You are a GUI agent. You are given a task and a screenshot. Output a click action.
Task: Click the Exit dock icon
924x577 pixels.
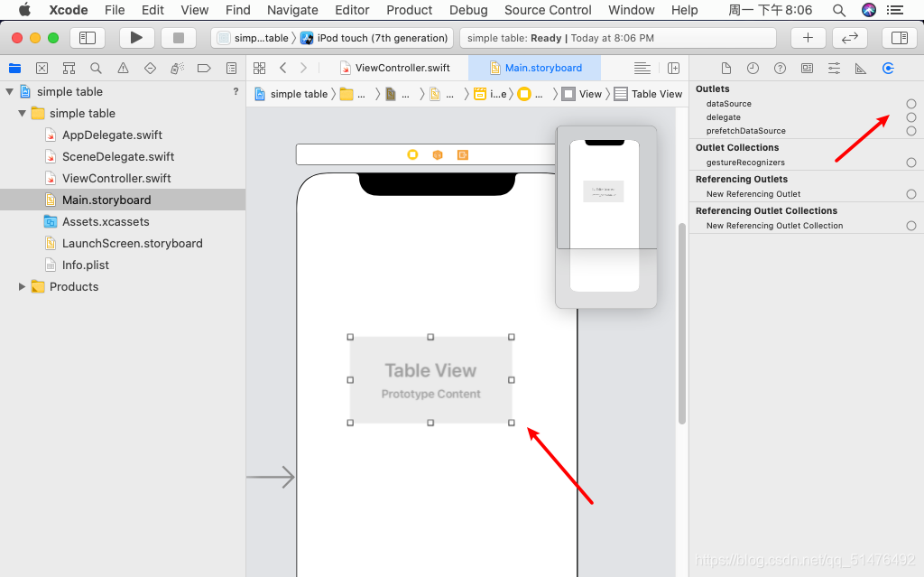[463, 154]
